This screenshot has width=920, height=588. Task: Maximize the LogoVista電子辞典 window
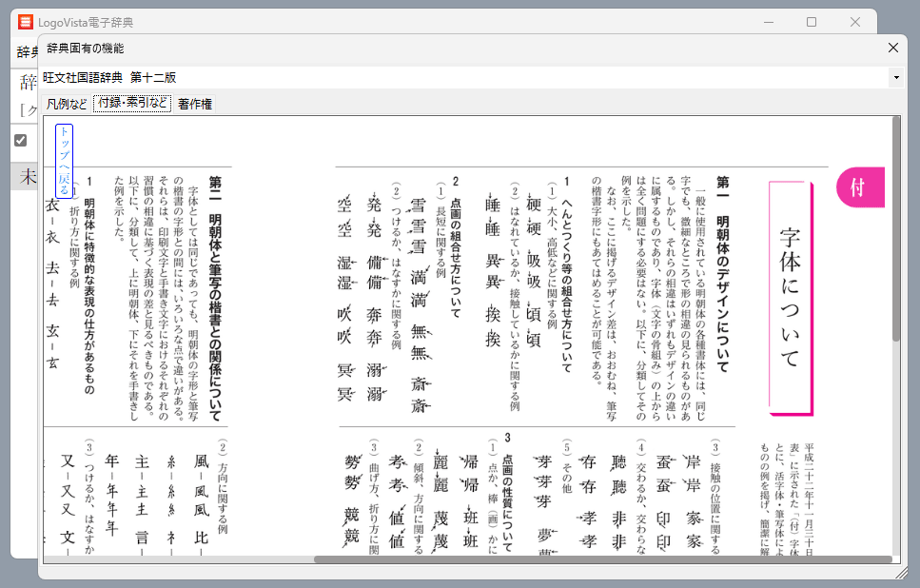click(812, 22)
